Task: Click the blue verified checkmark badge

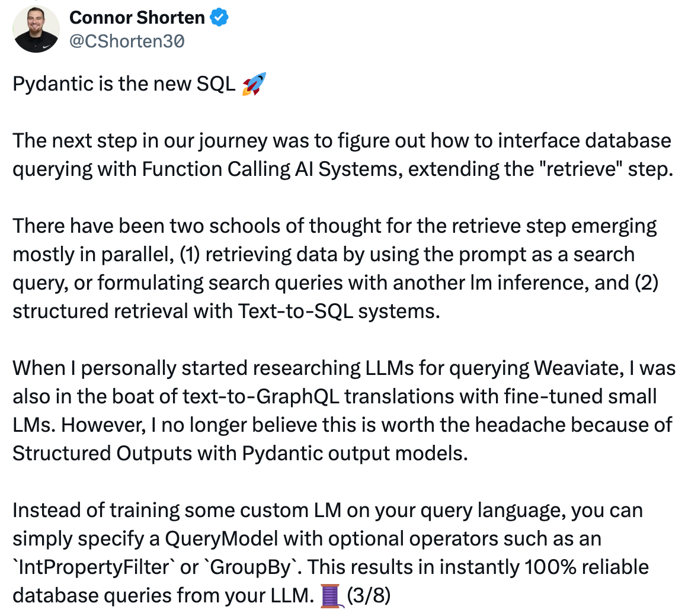Action: coord(219,17)
